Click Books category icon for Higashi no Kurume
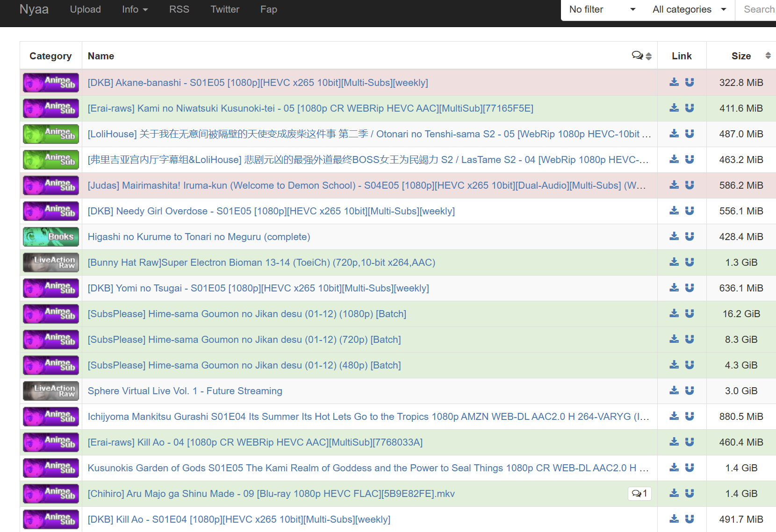The image size is (776, 532). (x=51, y=237)
